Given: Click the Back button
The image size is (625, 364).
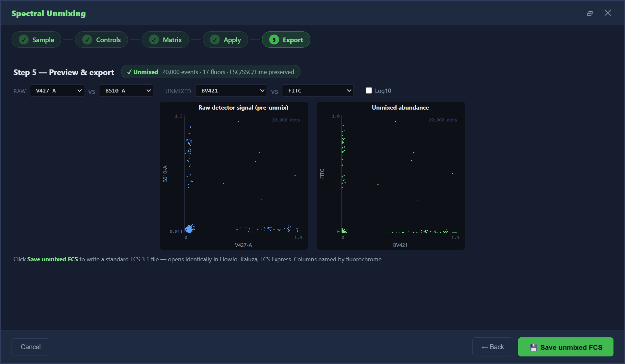Looking at the screenshot, I should (492, 347).
